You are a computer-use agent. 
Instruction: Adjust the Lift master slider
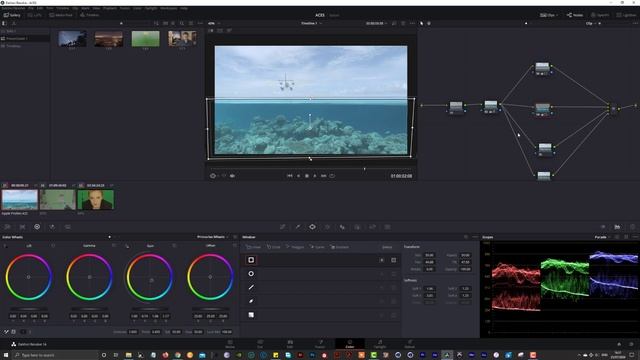coord(29,309)
